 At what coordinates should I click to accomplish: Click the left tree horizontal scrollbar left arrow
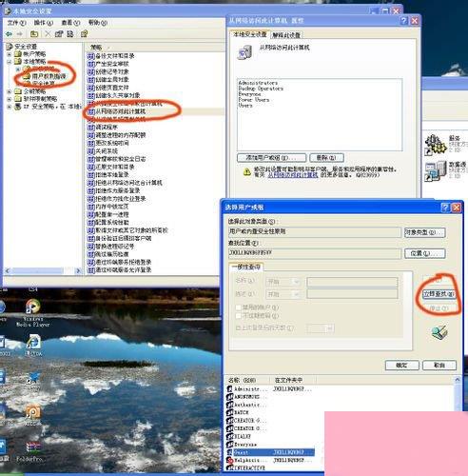click(x=8, y=271)
